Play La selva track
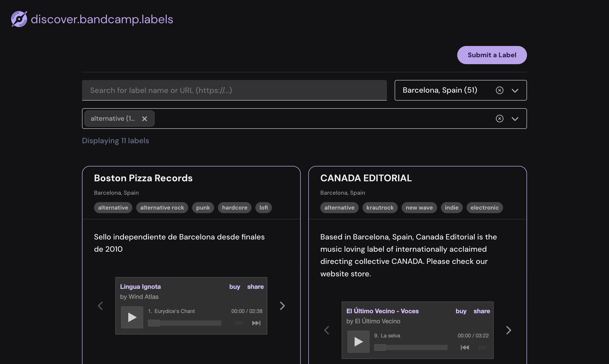This screenshot has height=364, width=609. point(358,342)
